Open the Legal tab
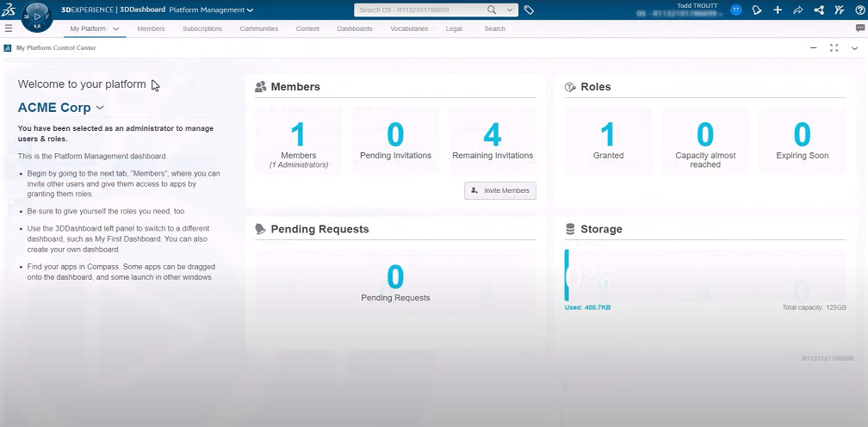The image size is (868, 427). 454,28
